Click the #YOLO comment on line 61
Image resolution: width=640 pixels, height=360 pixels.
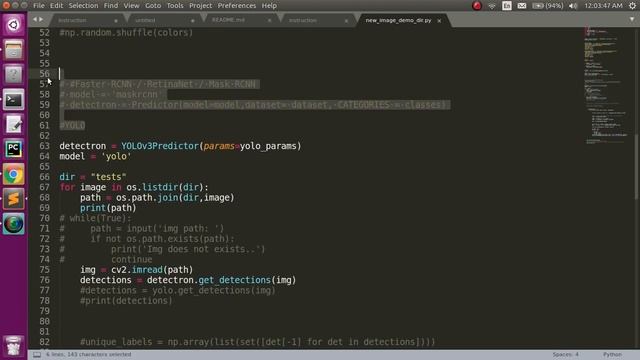72,125
